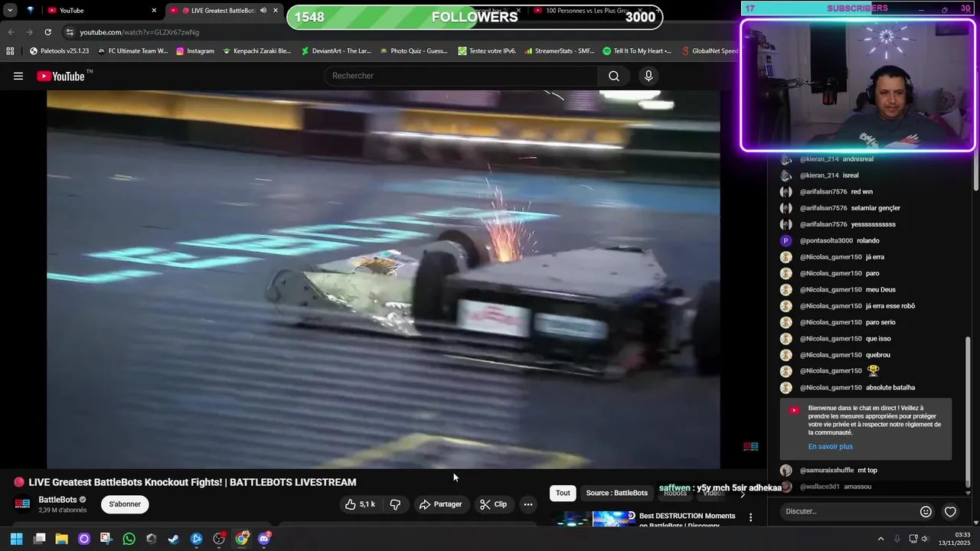Open Best DESTRUCTION Moments title link
This screenshot has height=551, width=980.
point(688,520)
